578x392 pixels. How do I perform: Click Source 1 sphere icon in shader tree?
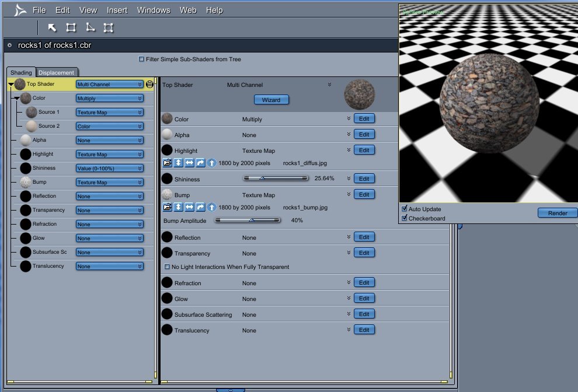[32, 112]
